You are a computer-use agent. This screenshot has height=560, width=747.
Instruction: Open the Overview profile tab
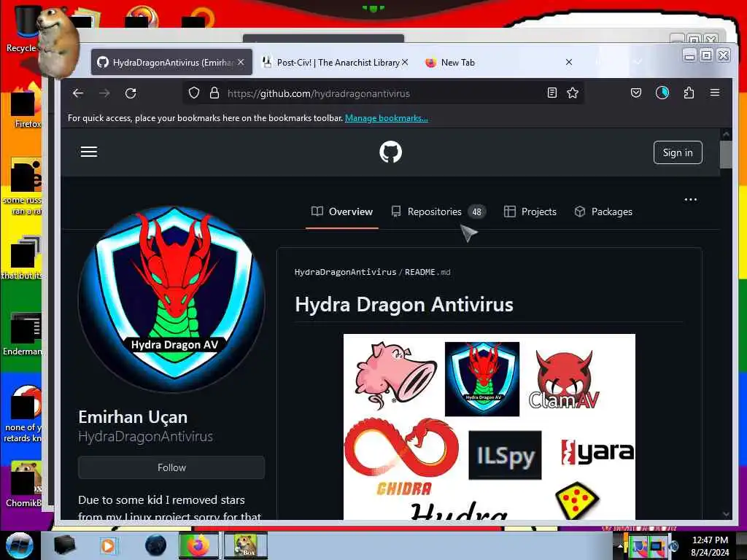click(342, 212)
